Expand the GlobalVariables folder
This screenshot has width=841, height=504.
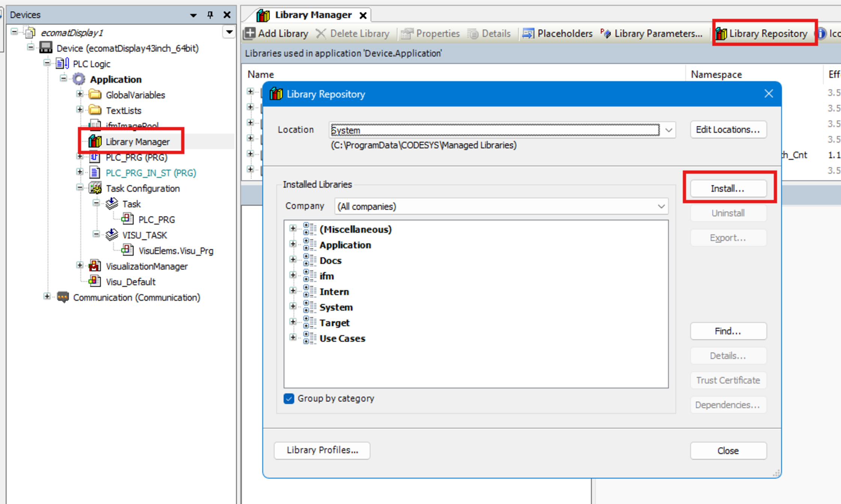click(x=80, y=94)
